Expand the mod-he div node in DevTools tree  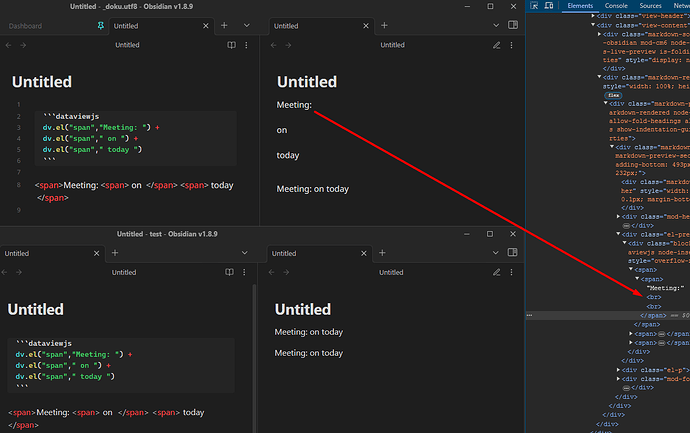tap(618, 216)
